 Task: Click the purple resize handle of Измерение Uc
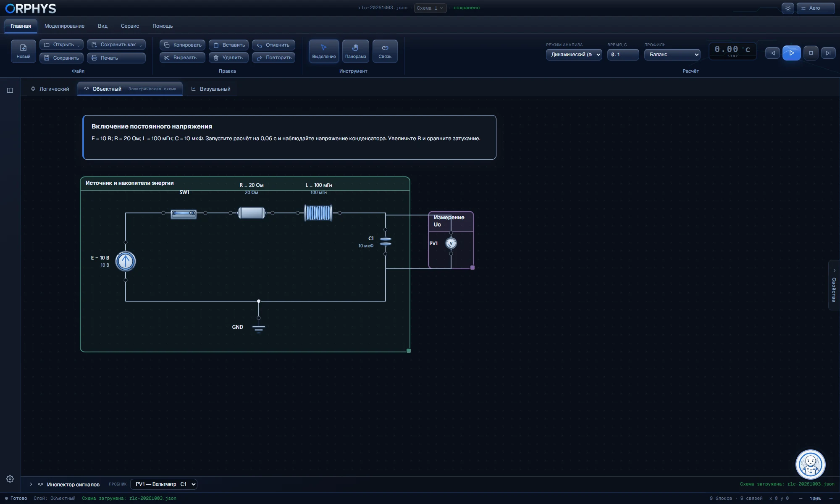472,268
